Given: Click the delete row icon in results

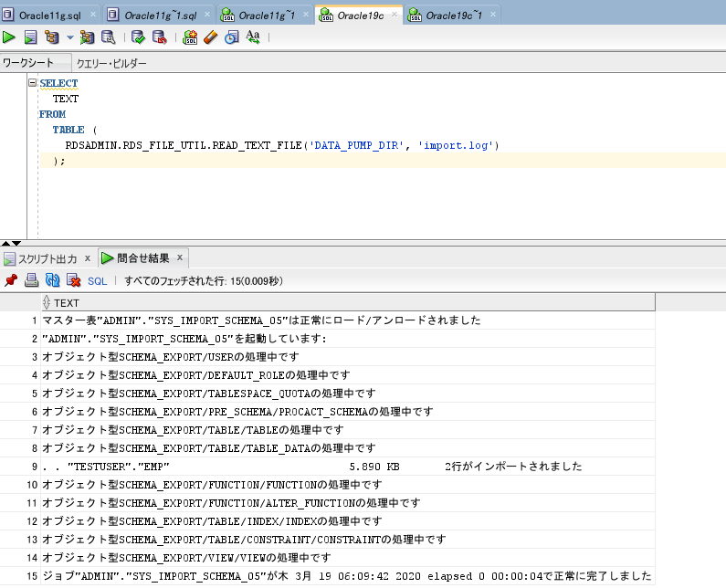Looking at the screenshot, I should [74, 280].
